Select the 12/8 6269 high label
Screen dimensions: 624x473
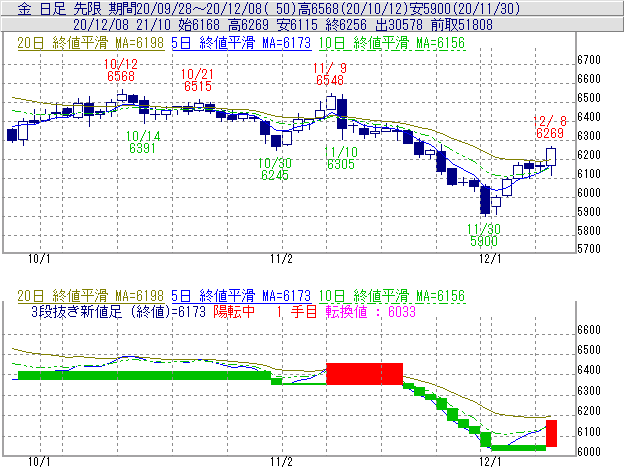click(550, 127)
